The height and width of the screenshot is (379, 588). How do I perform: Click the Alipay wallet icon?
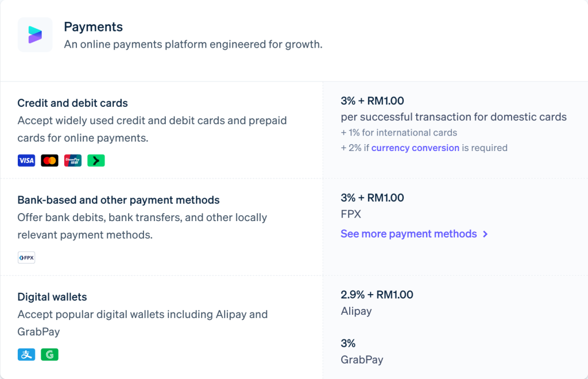tap(26, 354)
